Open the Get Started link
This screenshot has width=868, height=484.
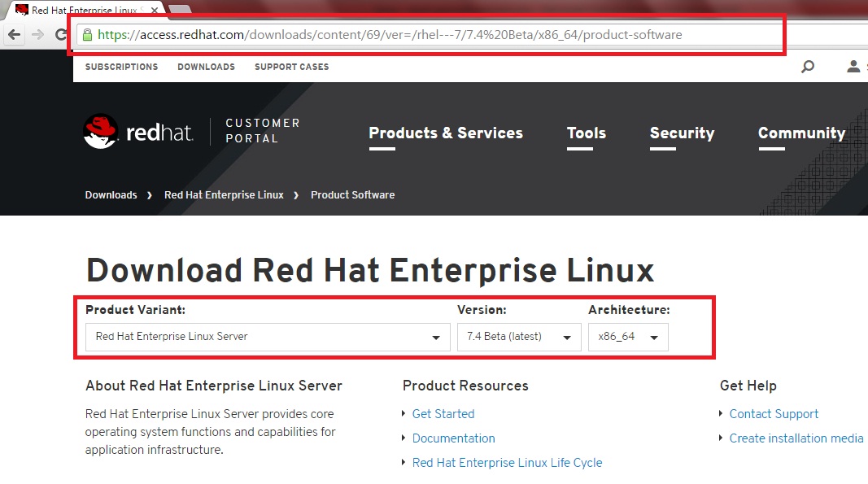tap(443, 414)
